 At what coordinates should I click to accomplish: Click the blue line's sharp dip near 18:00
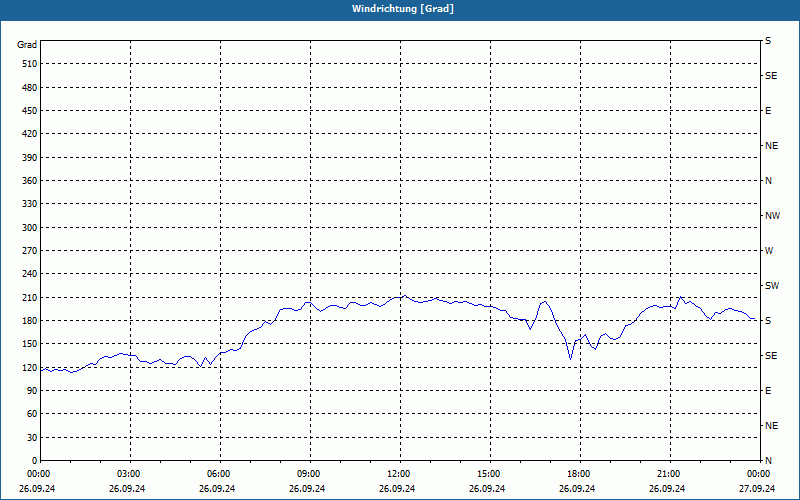[x=570, y=359]
